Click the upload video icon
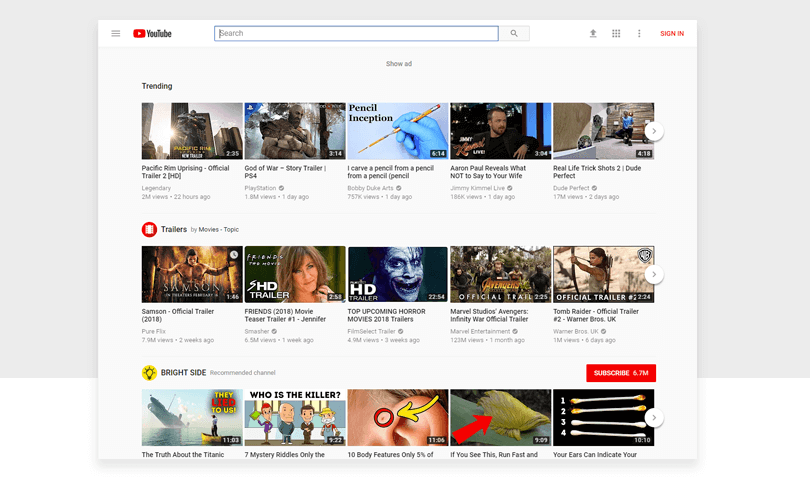 (593, 34)
